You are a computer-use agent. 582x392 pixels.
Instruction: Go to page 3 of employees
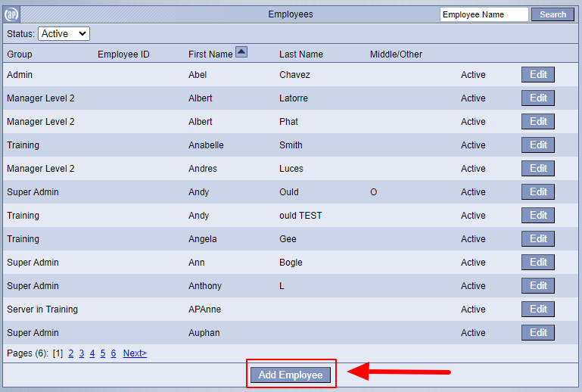82,353
